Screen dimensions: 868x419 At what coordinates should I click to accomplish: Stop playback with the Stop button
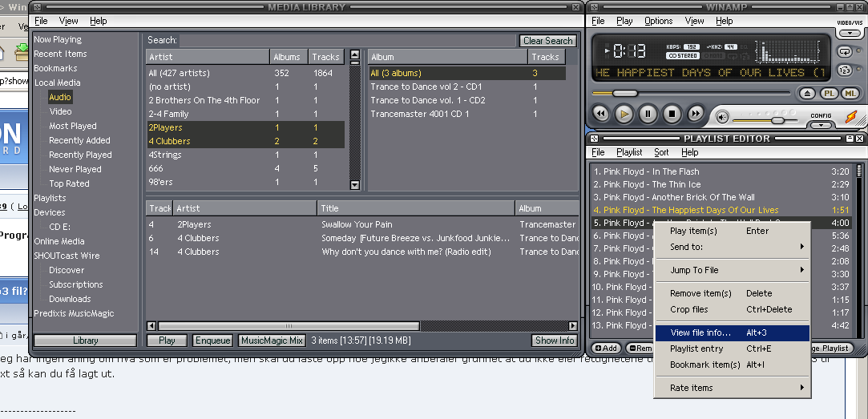click(x=672, y=115)
